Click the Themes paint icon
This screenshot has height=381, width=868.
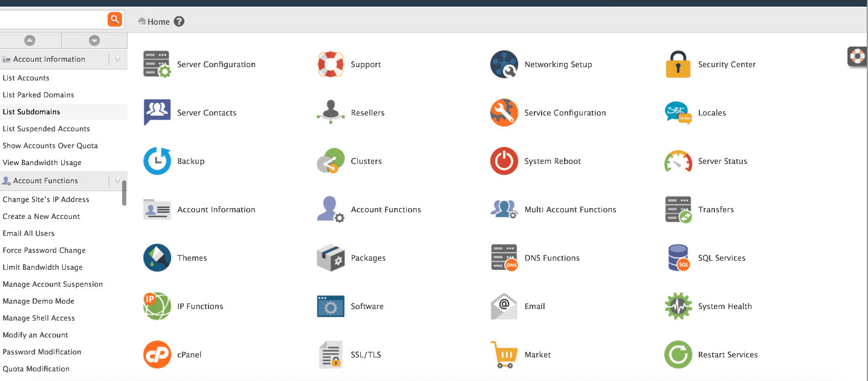point(157,258)
